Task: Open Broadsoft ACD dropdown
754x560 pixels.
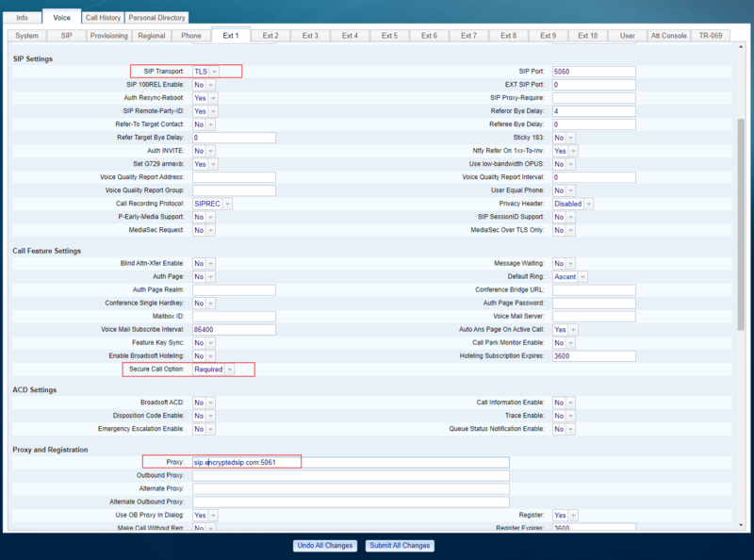Action: pos(204,403)
